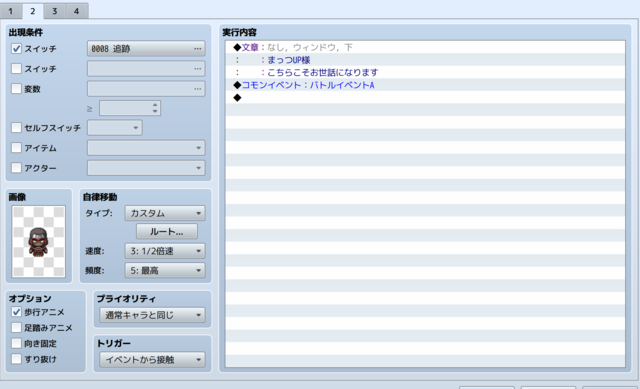The image size is (640, 389).
Task: Click the character sprite image thumbnail
Action: (x=38, y=241)
